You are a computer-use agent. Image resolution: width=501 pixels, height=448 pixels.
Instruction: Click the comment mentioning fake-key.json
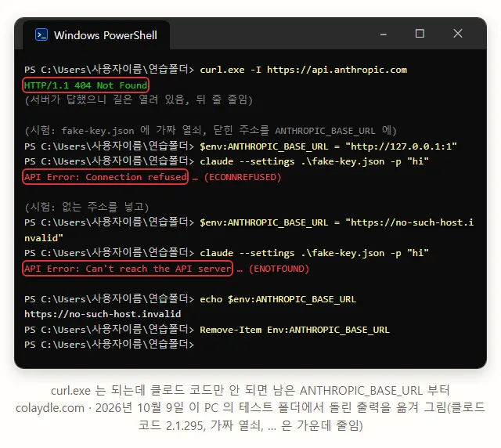[x=211, y=131]
